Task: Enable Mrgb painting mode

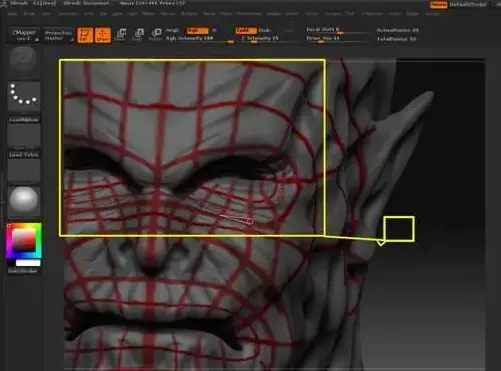Action: 173,30
